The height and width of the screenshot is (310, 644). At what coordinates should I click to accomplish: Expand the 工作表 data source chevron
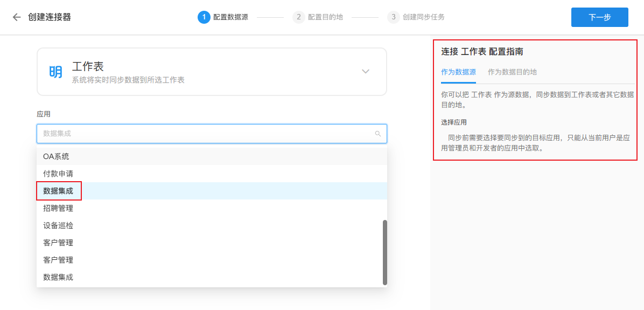click(x=366, y=72)
